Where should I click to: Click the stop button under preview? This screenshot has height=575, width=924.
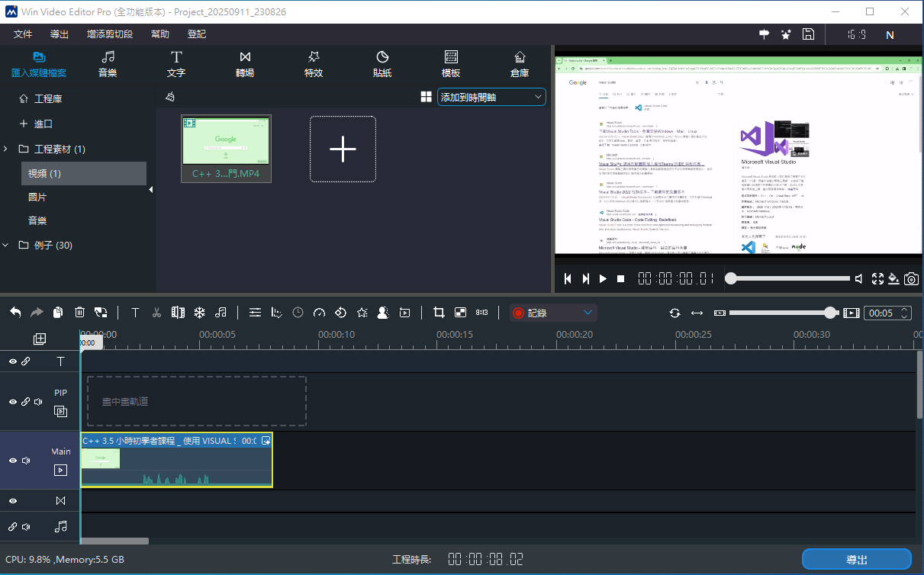pyautogui.click(x=621, y=279)
